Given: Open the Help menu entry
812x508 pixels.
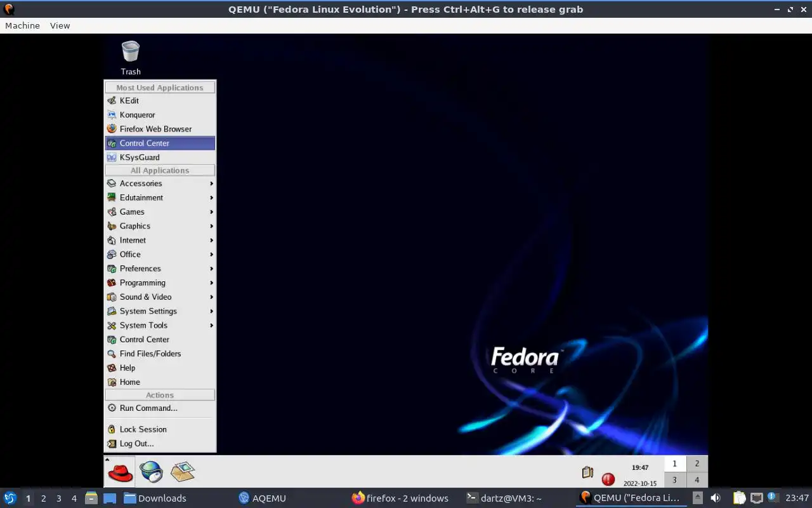Looking at the screenshot, I should tap(160, 368).
